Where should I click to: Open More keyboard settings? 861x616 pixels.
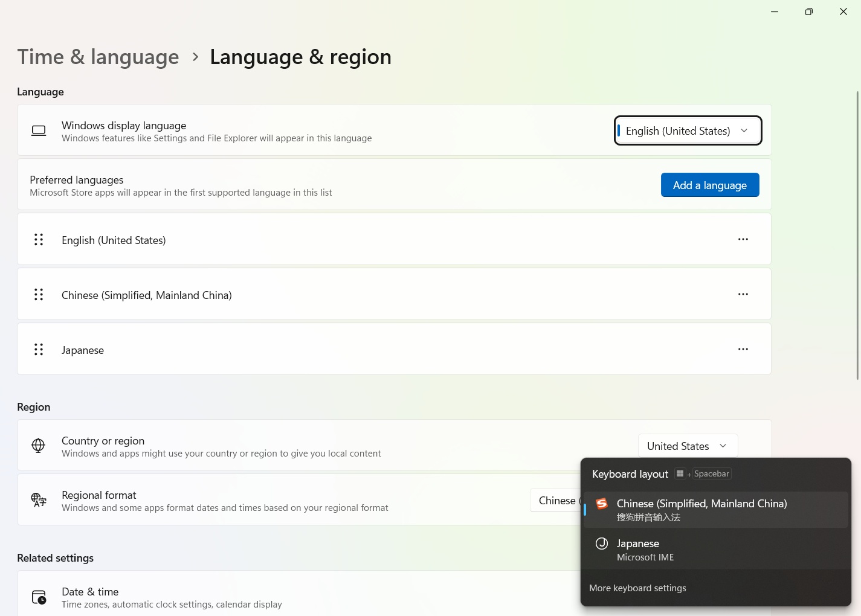pyautogui.click(x=637, y=588)
